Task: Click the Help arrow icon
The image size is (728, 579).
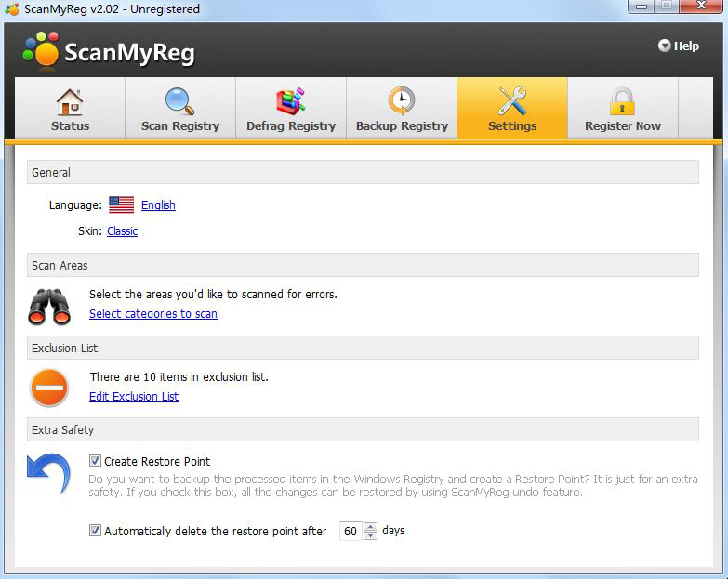Action: 665,46
